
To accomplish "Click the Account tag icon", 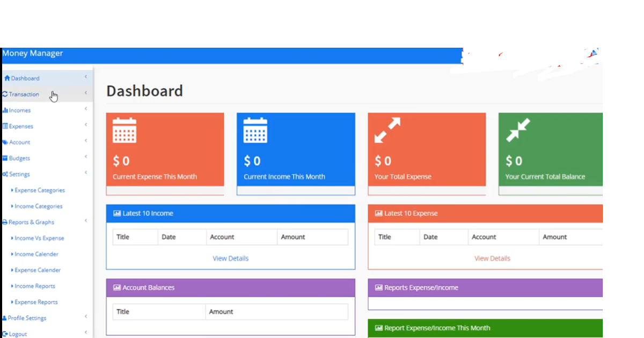I will [x=5, y=142].
